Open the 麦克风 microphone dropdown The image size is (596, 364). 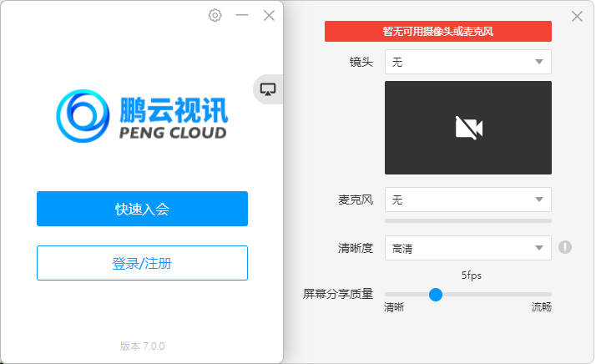(x=468, y=200)
